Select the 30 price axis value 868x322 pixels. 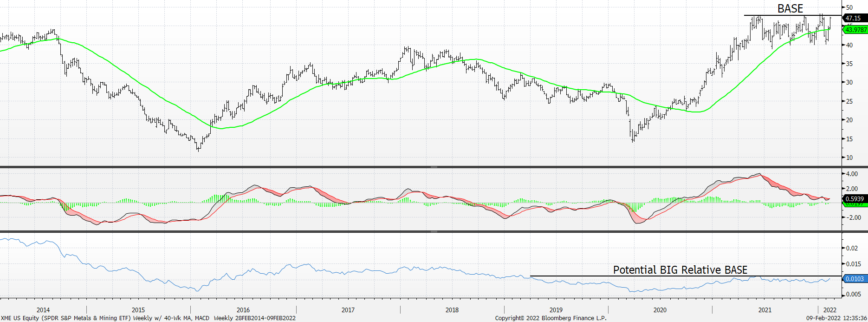[849, 82]
